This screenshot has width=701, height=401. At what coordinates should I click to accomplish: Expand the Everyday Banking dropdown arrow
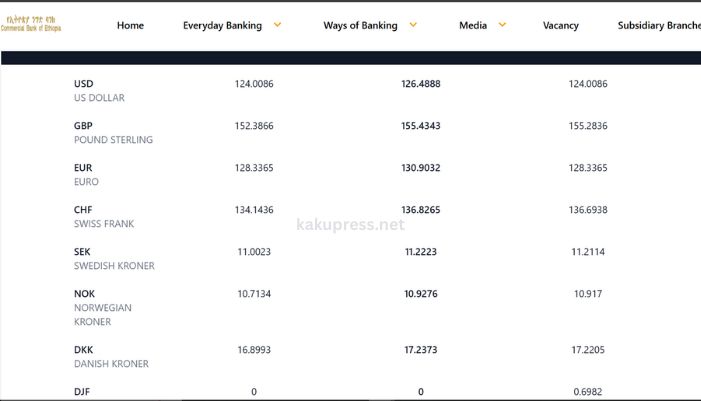point(277,24)
